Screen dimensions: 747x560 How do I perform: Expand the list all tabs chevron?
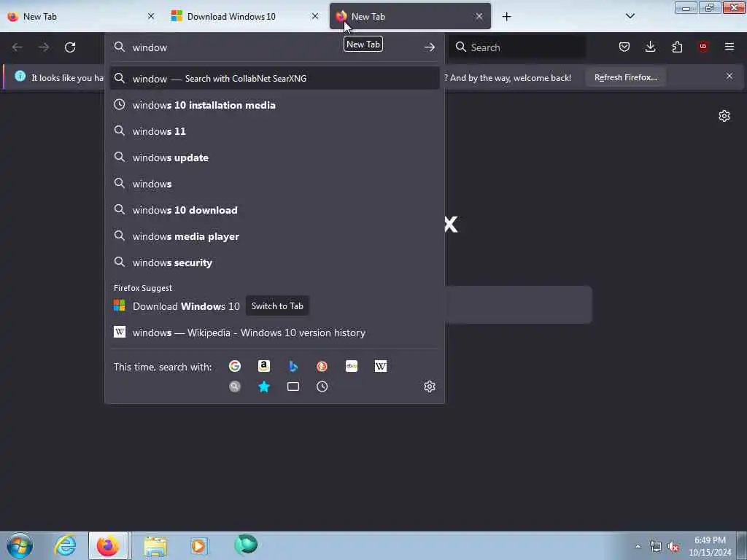[x=630, y=17]
